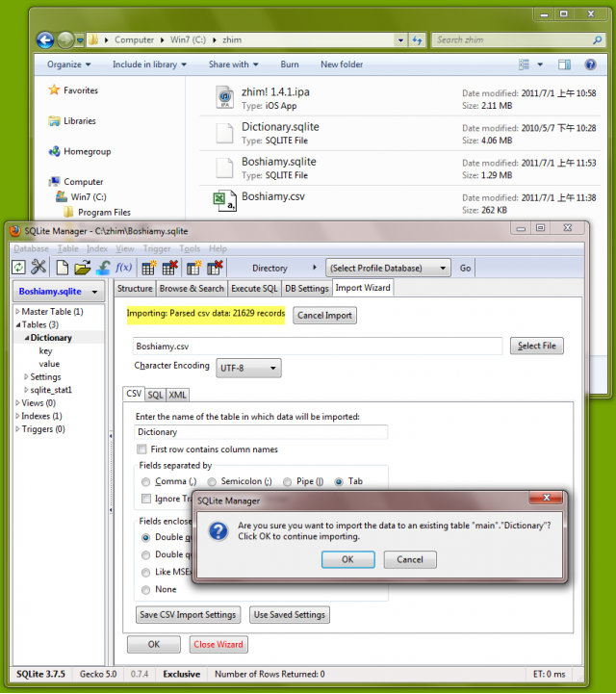Select the Dictionary.sqlite blank file icon
Image resolution: width=616 pixels, height=694 pixels.
(224, 133)
